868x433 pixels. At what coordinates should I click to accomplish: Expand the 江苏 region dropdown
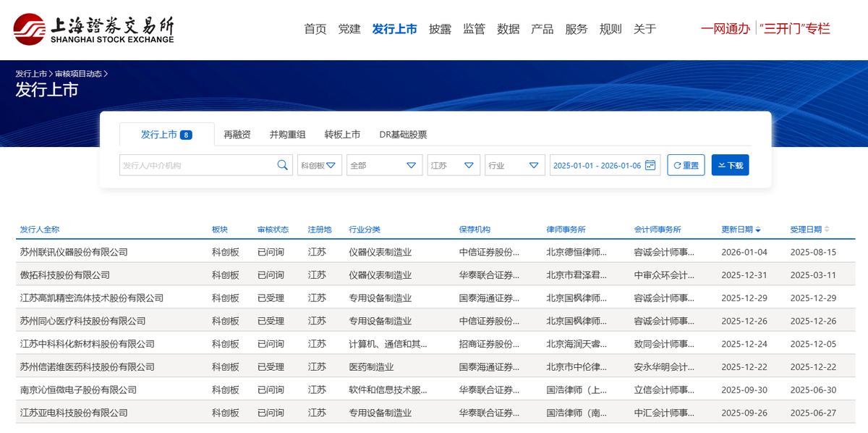tap(454, 165)
